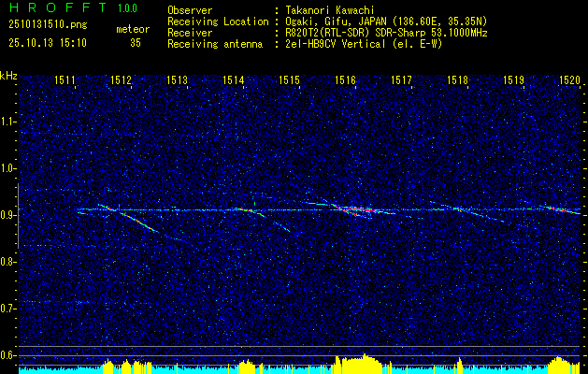Click the 1.0 frequency axis label

[x=8, y=168]
